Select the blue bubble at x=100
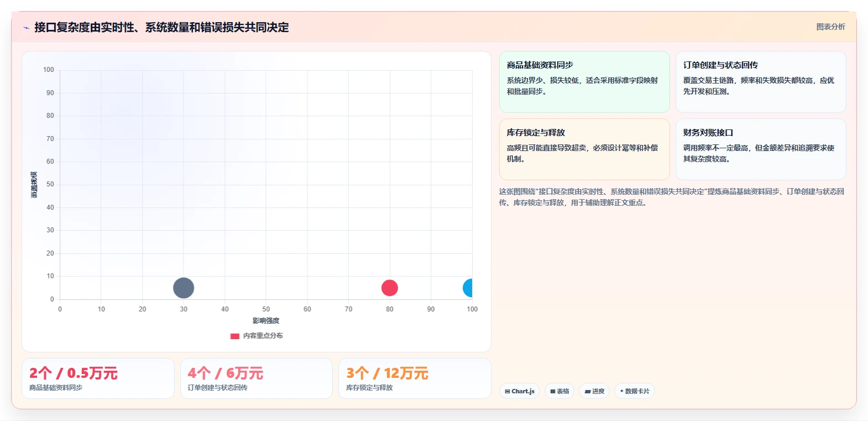Screen dimensions: 868x421 click(x=468, y=288)
